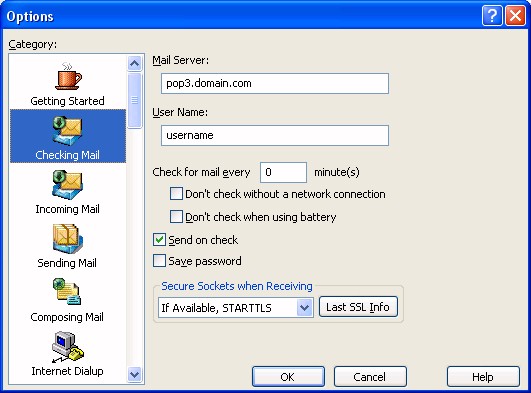Click the question mark help icon in title bar
This screenshot has height=393, width=531.
coord(492,16)
